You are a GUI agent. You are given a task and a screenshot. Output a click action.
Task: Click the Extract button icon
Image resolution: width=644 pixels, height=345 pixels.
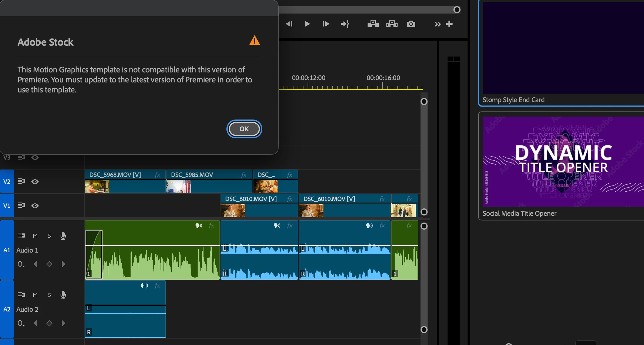[392, 24]
